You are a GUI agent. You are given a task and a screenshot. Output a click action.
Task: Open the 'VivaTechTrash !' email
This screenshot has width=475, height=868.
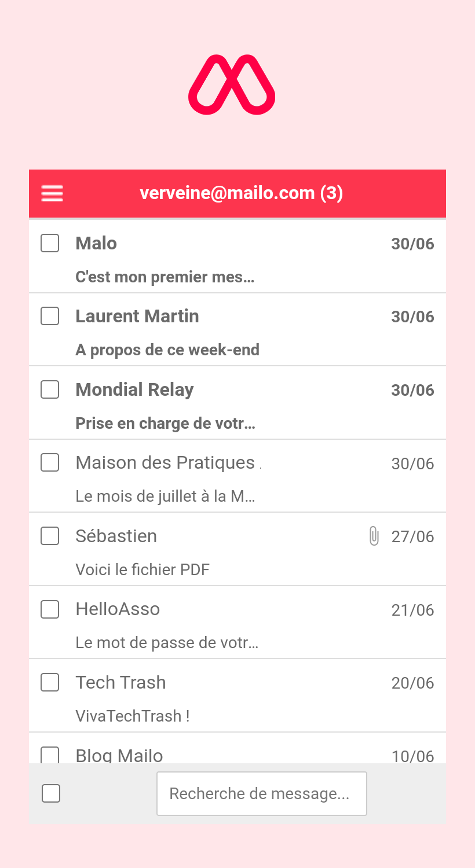(237, 696)
